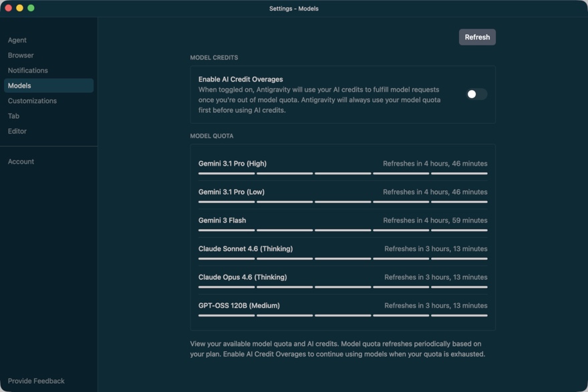Minimize the window with the yellow button
588x392 pixels.
pyautogui.click(x=19, y=8)
